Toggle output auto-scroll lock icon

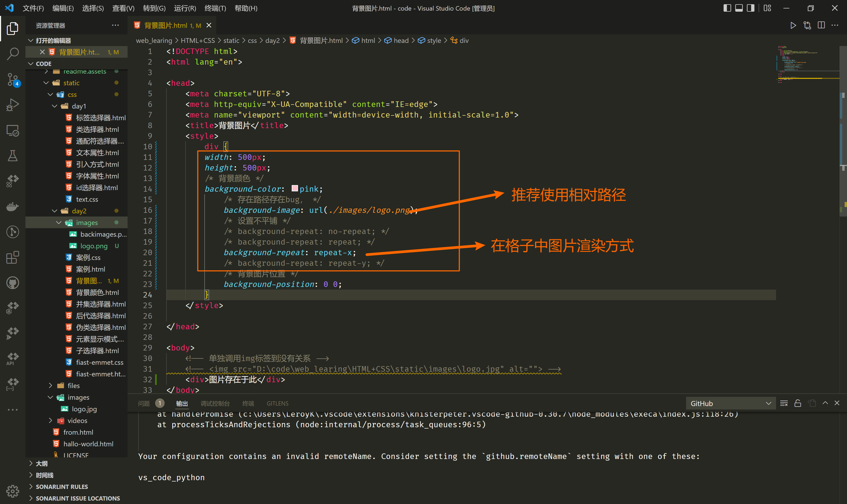(x=798, y=403)
